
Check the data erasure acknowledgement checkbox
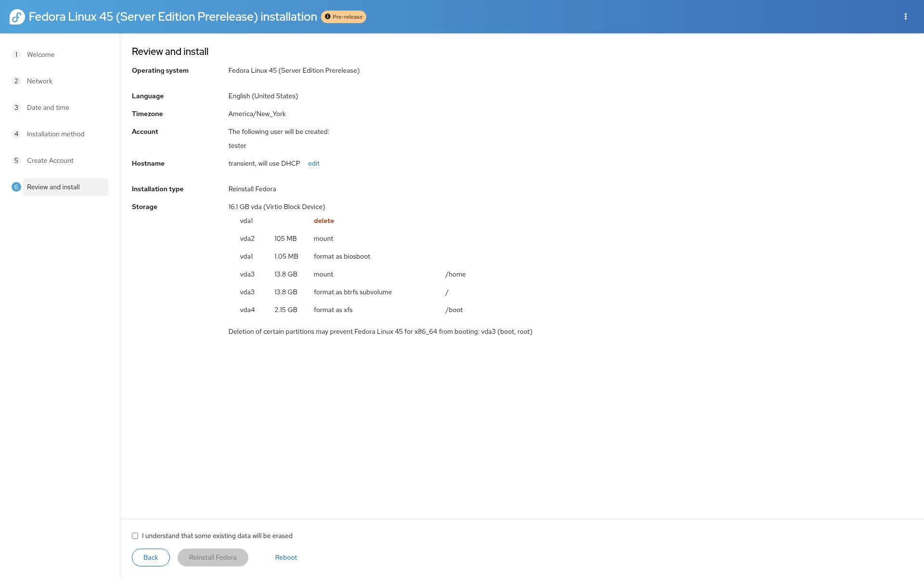click(135, 536)
